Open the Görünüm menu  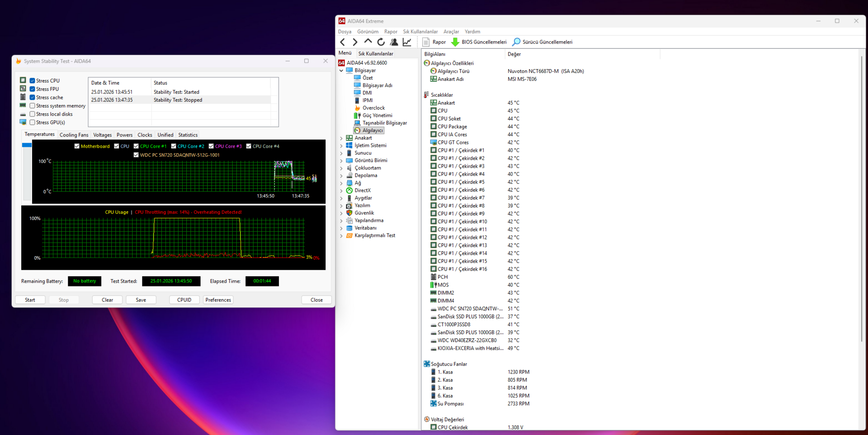click(x=368, y=32)
